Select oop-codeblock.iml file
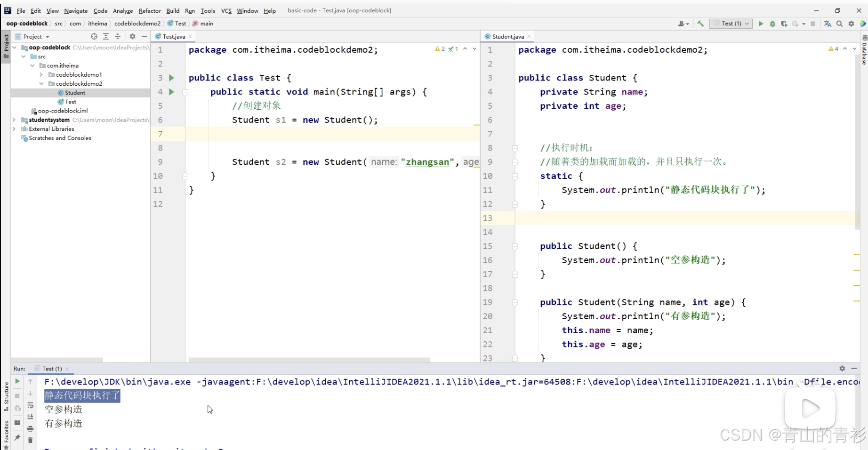868x450 pixels. 63,111
